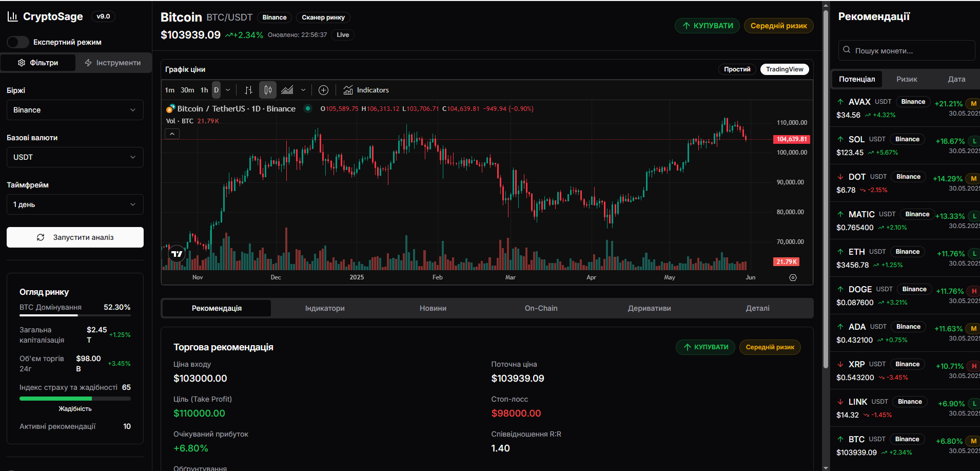Click the L risk badge on SOL row
The width and height of the screenshot is (980, 471).
[974, 141]
